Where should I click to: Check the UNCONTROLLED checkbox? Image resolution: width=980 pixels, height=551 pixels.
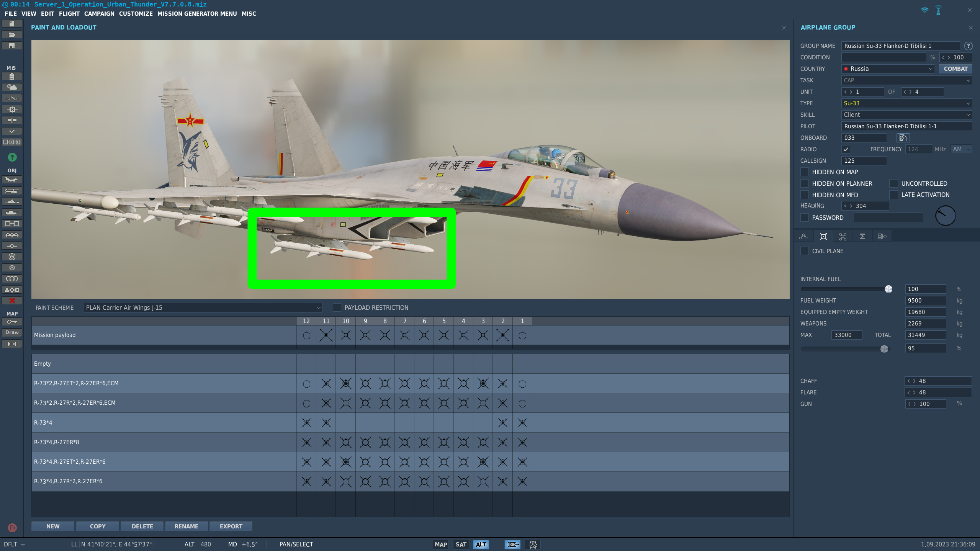893,183
